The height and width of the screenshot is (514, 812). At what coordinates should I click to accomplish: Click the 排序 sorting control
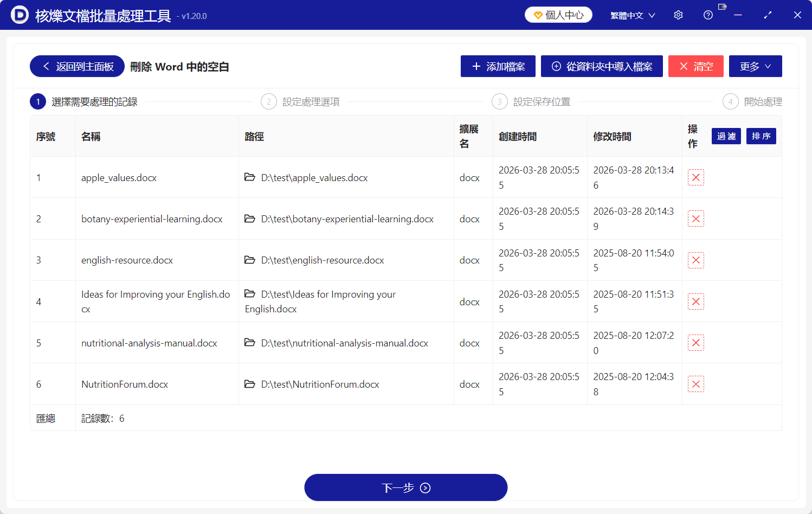pyautogui.click(x=761, y=136)
